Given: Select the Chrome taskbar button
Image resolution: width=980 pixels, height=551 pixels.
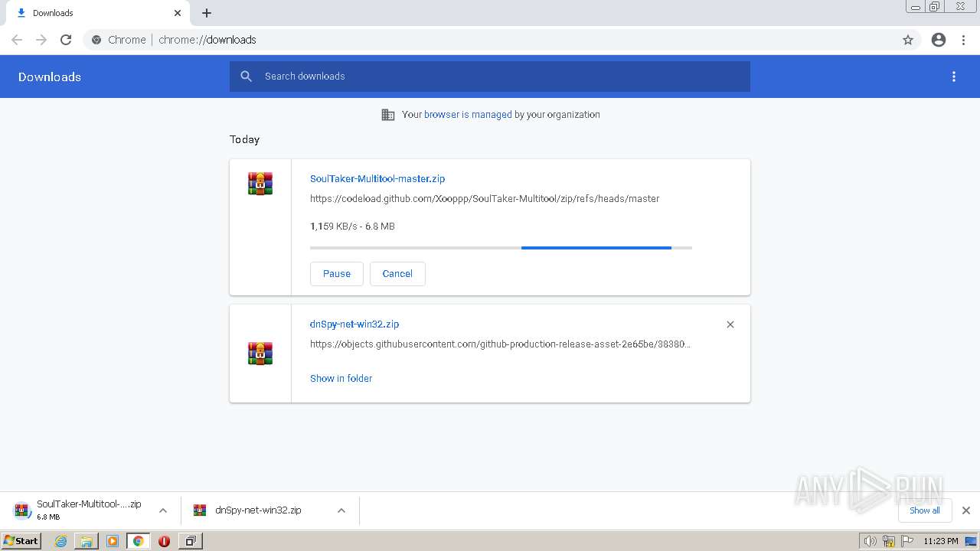Looking at the screenshot, I should point(139,541).
